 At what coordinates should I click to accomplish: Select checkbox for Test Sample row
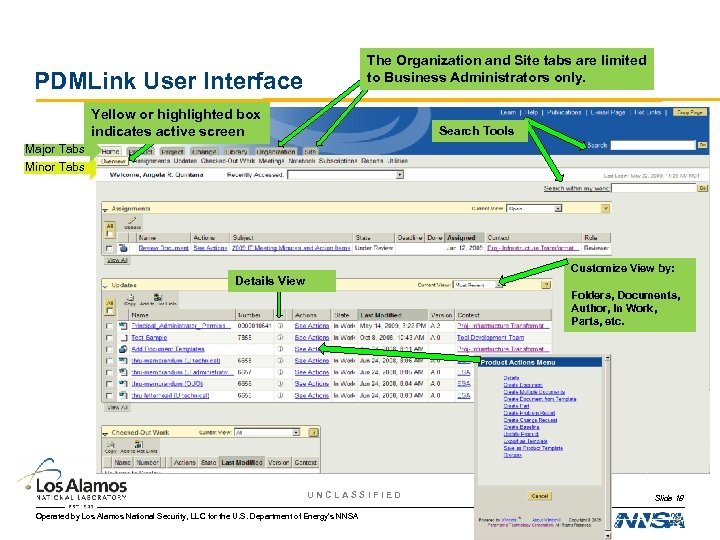pyautogui.click(x=109, y=338)
